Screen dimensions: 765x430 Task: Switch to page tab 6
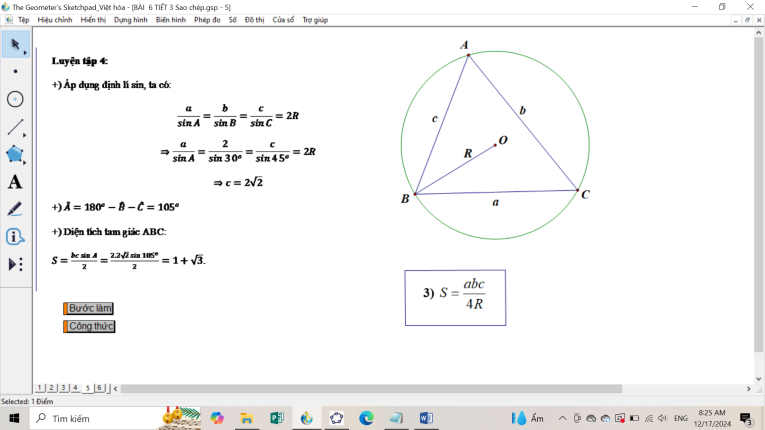99,388
